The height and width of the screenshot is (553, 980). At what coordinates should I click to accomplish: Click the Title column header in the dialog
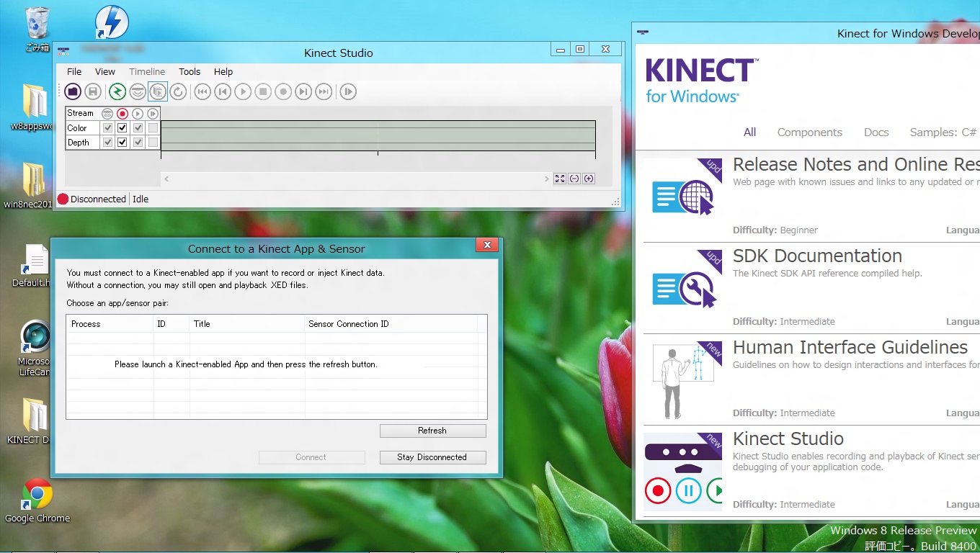coord(247,324)
